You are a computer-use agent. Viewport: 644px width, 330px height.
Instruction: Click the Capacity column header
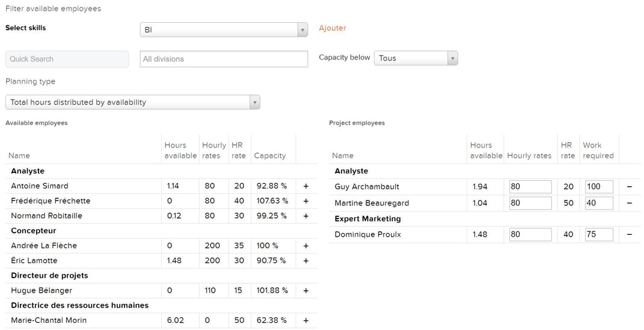coord(270,155)
